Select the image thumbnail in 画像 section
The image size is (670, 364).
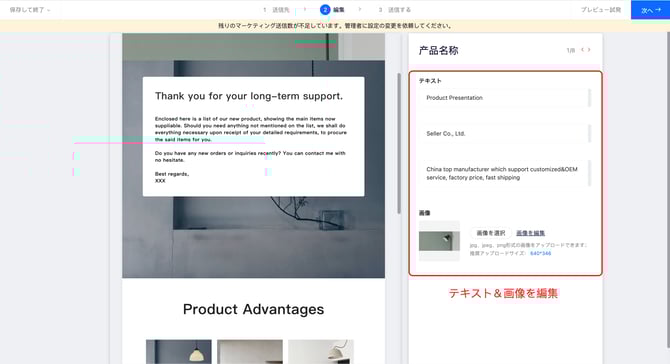pos(439,241)
